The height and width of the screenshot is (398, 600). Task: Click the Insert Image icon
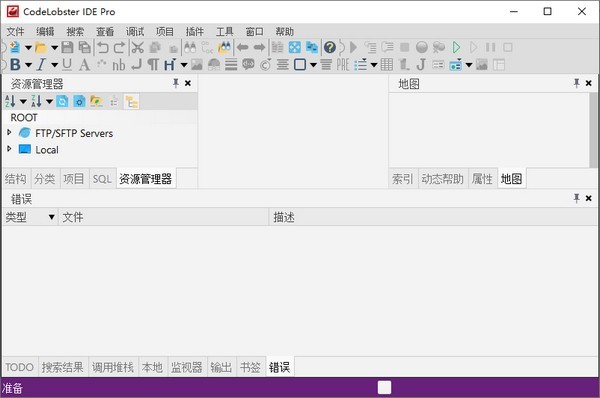click(x=197, y=65)
